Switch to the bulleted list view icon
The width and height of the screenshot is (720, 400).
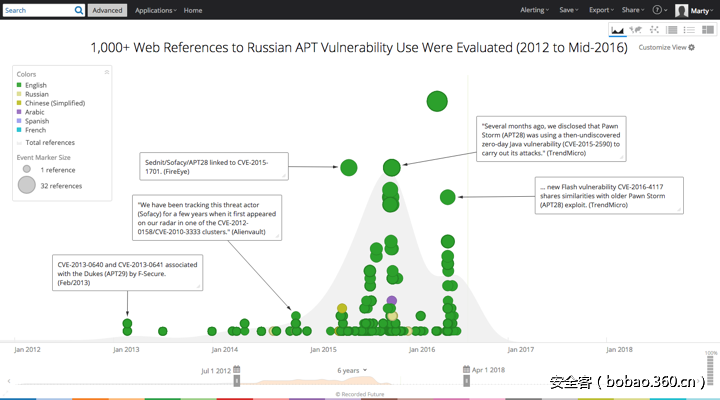coord(689,30)
